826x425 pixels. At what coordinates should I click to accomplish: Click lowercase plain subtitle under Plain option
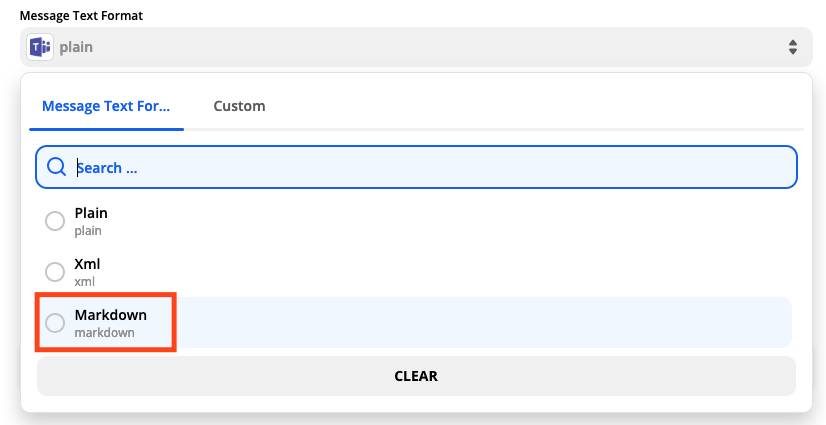88,231
